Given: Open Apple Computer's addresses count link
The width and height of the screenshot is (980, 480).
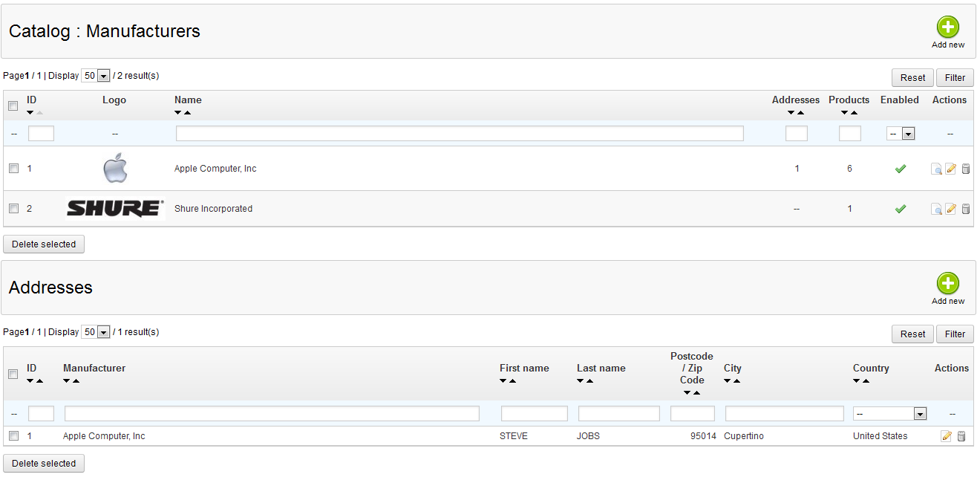Looking at the screenshot, I should click(x=797, y=169).
